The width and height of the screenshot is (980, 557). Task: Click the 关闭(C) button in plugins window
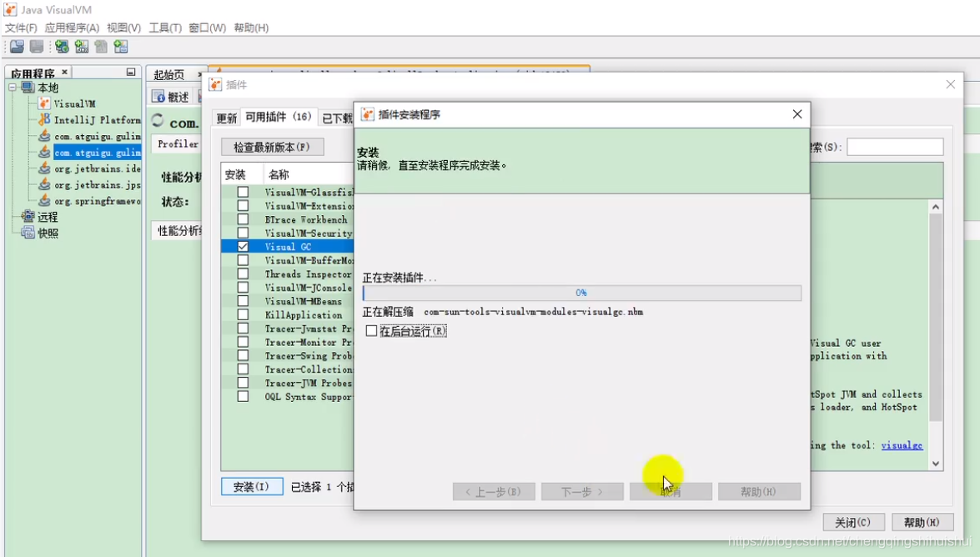[852, 522]
